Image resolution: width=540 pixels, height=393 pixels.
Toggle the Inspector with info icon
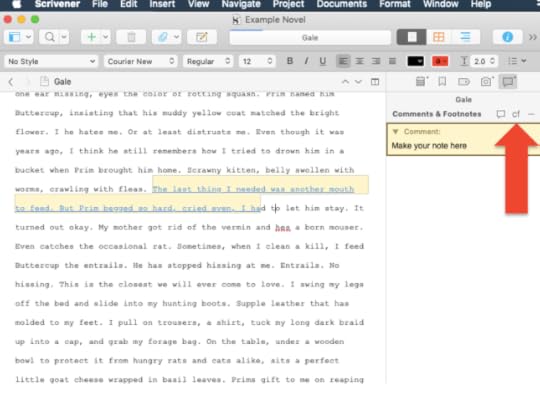coord(507,37)
